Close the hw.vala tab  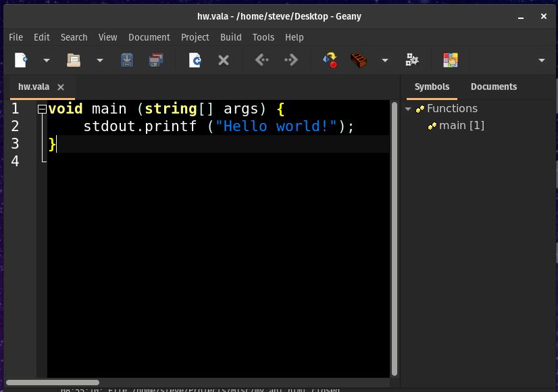pyautogui.click(x=61, y=87)
